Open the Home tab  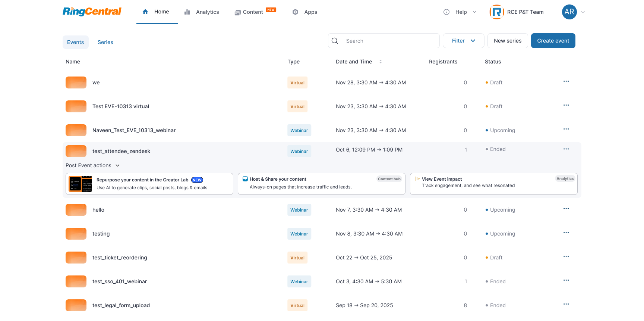157,12
